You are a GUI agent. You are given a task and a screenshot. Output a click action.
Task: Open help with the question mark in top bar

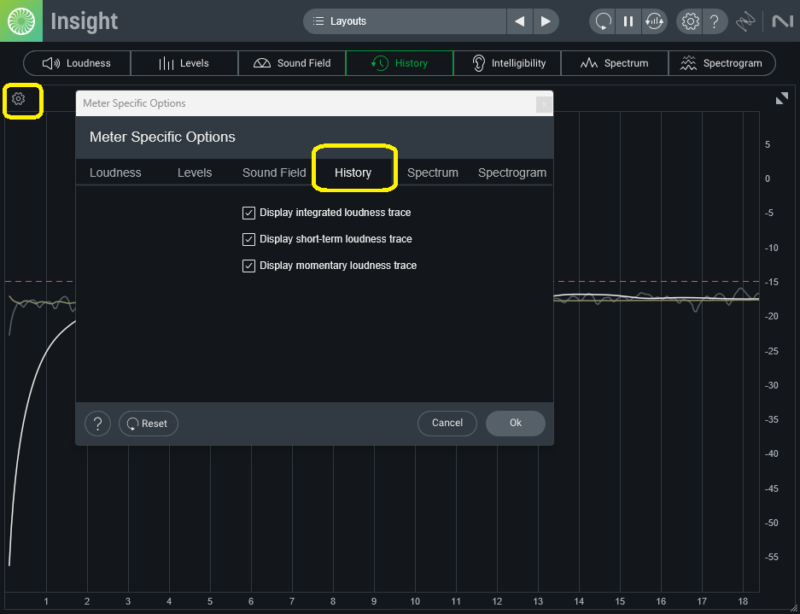(714, 21)
